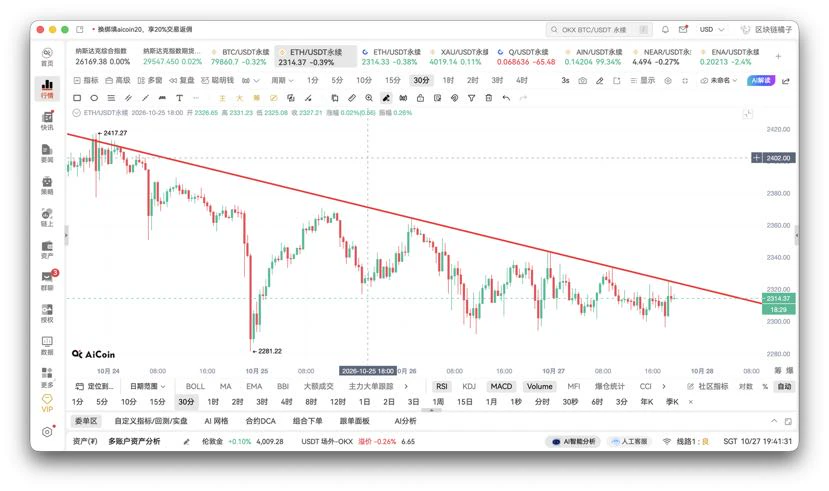Open the AI 网格 tab

click(216, 421)
